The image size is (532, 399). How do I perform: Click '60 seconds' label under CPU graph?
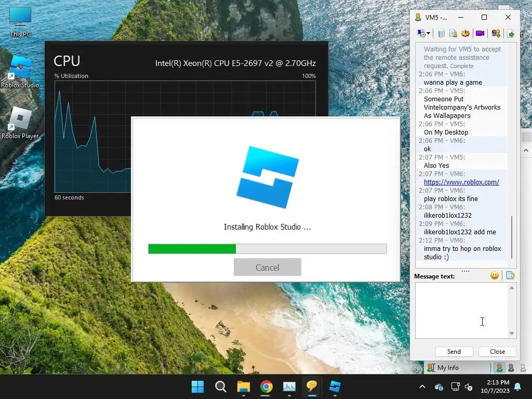click(69, 197)
